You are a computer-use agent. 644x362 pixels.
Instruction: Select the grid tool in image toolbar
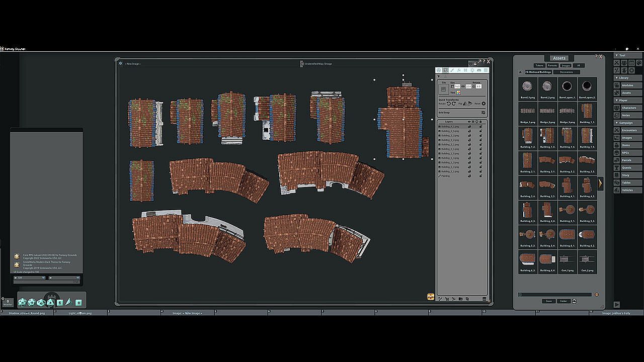tap(486, 70)
